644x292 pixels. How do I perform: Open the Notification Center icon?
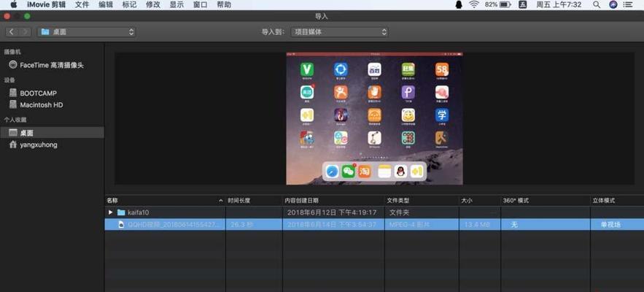click(x=628, y=5)
